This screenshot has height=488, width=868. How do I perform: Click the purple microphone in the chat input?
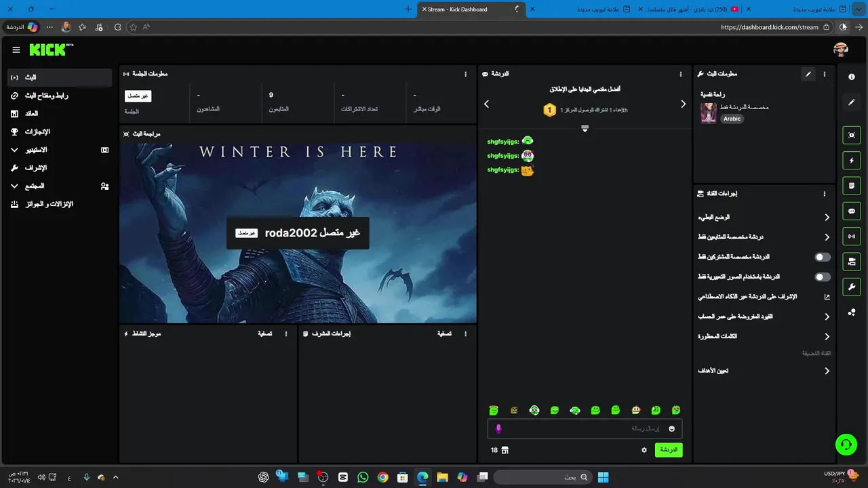498,428
